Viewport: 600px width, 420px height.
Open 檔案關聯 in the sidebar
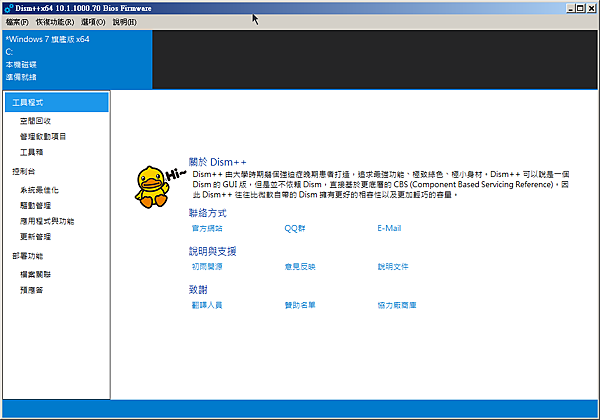(36, 275)
